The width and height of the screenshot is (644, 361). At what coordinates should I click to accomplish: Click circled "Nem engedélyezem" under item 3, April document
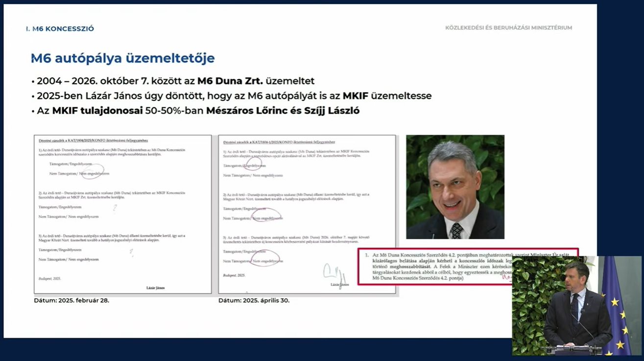(267, 261)
